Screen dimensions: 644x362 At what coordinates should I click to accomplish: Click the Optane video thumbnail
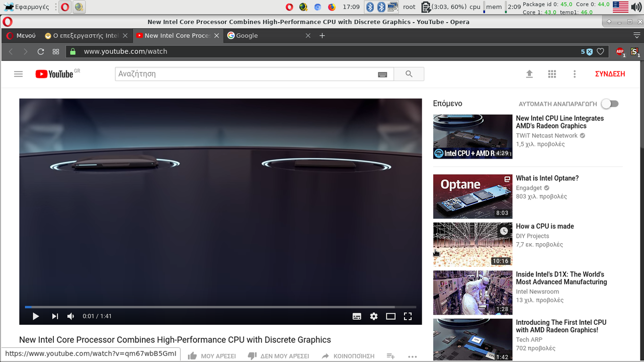[x=472, y=196]
